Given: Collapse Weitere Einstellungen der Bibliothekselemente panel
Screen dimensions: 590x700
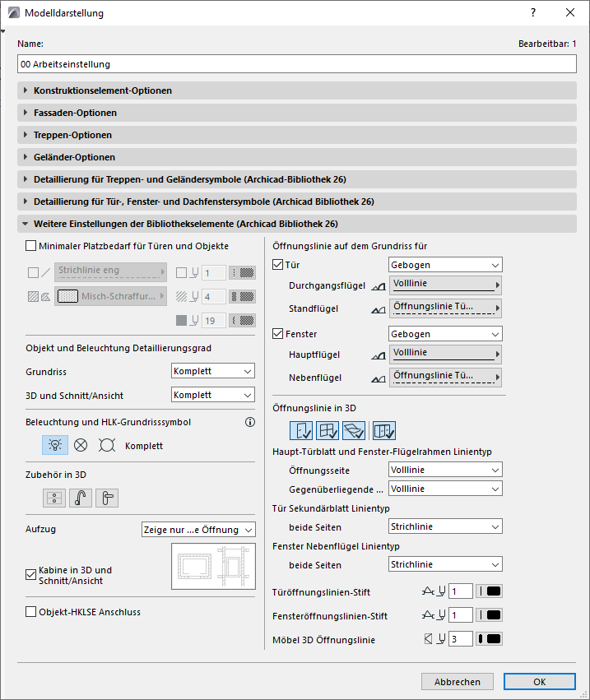Looking at the screenshot, I should point(297,224).
